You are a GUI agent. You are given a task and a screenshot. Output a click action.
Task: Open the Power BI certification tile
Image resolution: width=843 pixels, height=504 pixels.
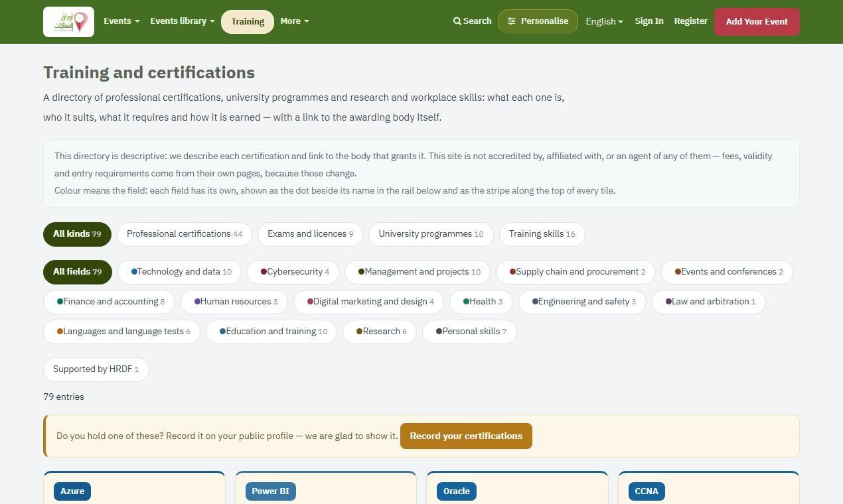coord(325,488)
